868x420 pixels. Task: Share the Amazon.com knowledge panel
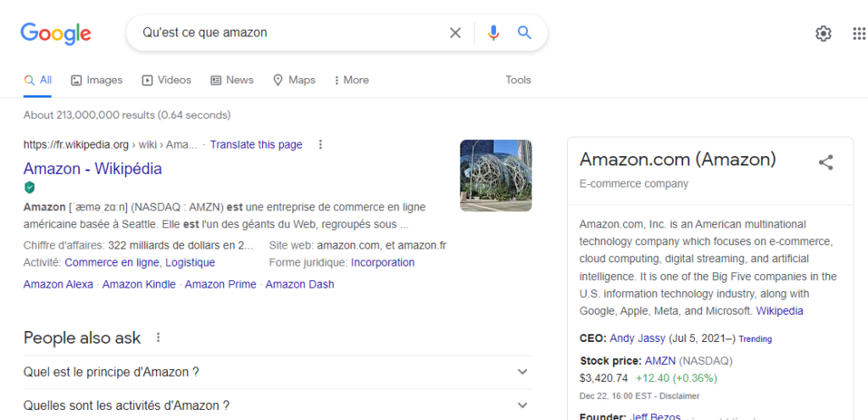[826, 162]
